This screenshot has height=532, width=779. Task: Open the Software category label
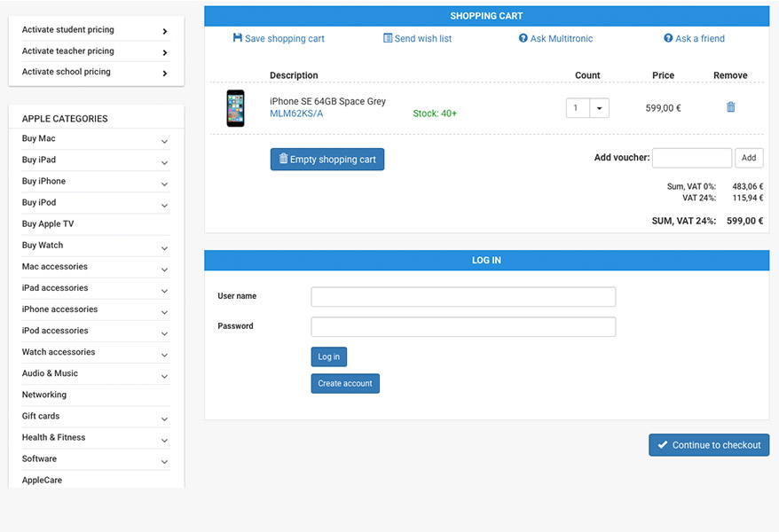pos(39,458)
